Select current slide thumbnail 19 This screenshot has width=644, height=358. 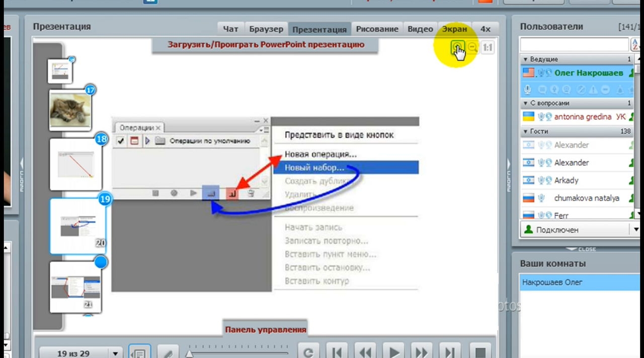77,226
